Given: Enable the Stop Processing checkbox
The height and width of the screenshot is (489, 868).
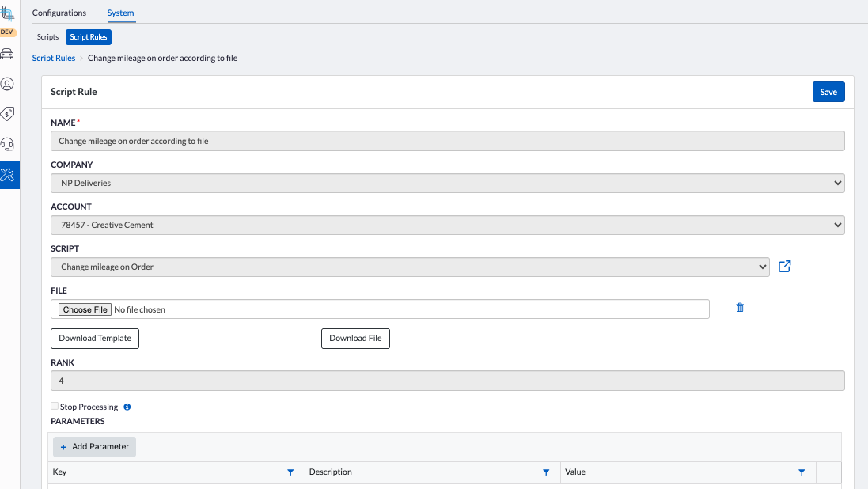Looking at the screenshot, I should point(55,406).
